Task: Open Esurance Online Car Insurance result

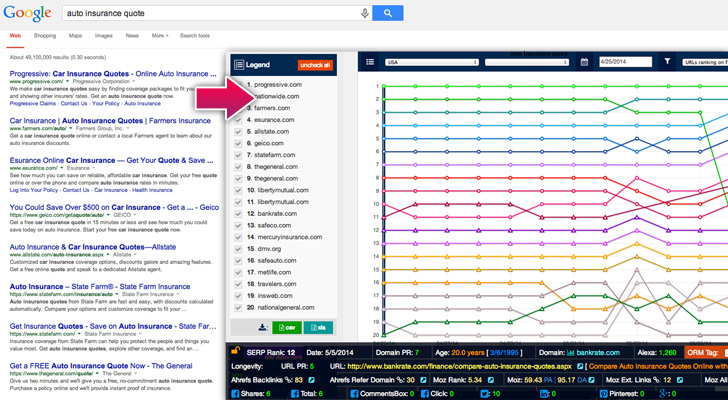Action: click(111, 161)
